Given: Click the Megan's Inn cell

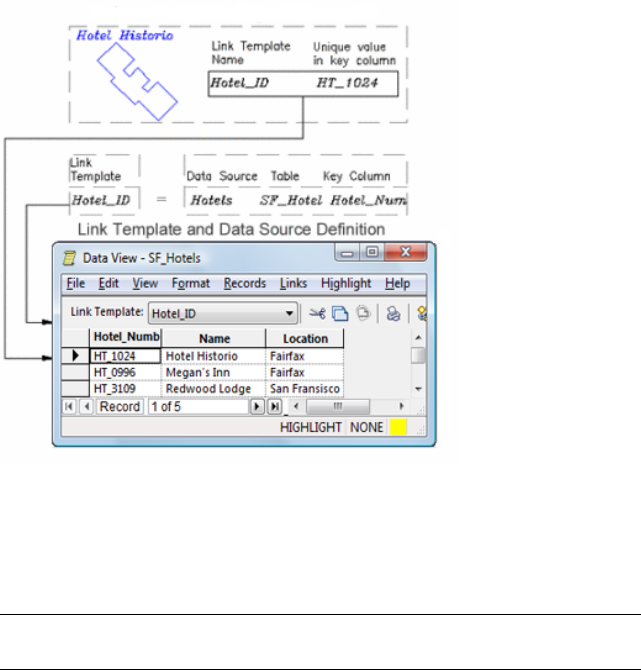Looking at the screenshot, I should coord(214,373).
